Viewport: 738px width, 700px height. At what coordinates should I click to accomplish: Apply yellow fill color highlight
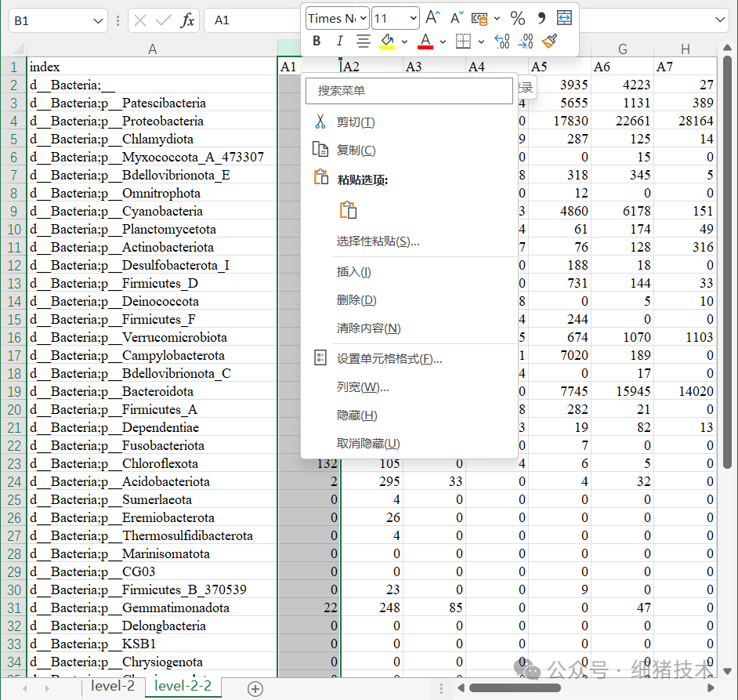tap(387, 42)
